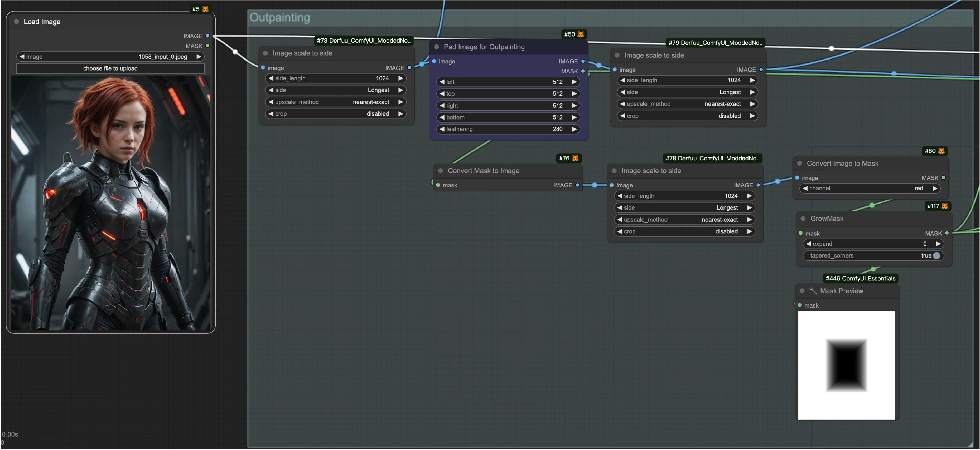
Task: Toggle tapered_corners true switch in GrowMask
Action: pos(937,255)
